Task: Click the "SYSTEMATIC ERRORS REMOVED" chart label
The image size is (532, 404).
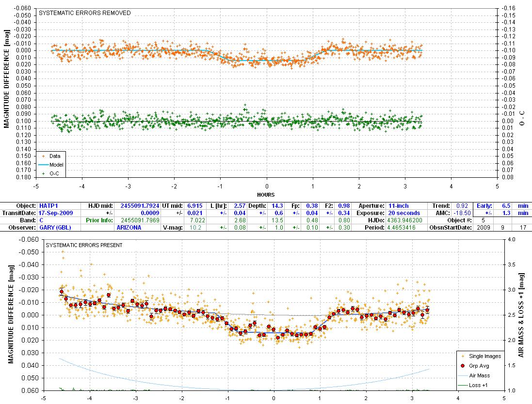Action: pyautogui.click(x=85, y=13)
